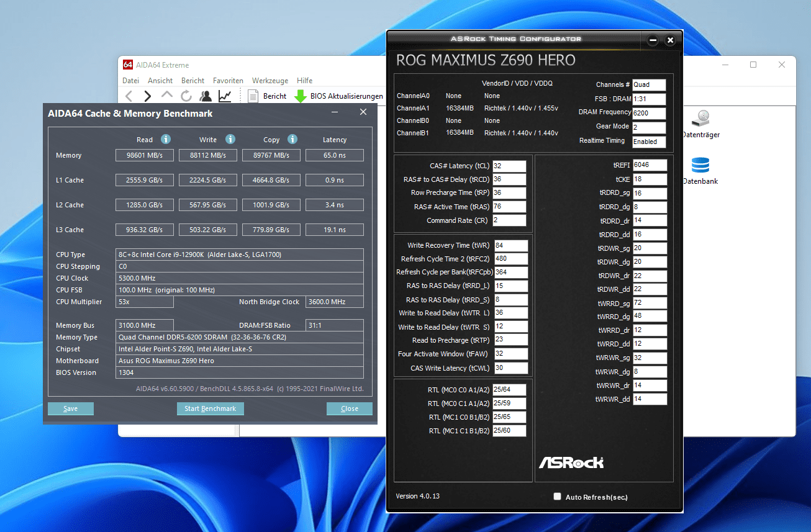Click the ASRock logo in Timing Configurator

point(571,462)
